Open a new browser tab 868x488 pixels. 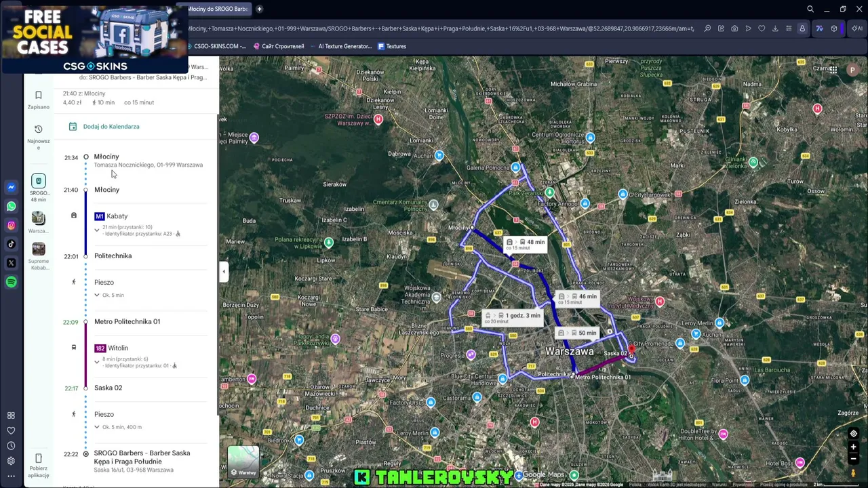point(259,9)
